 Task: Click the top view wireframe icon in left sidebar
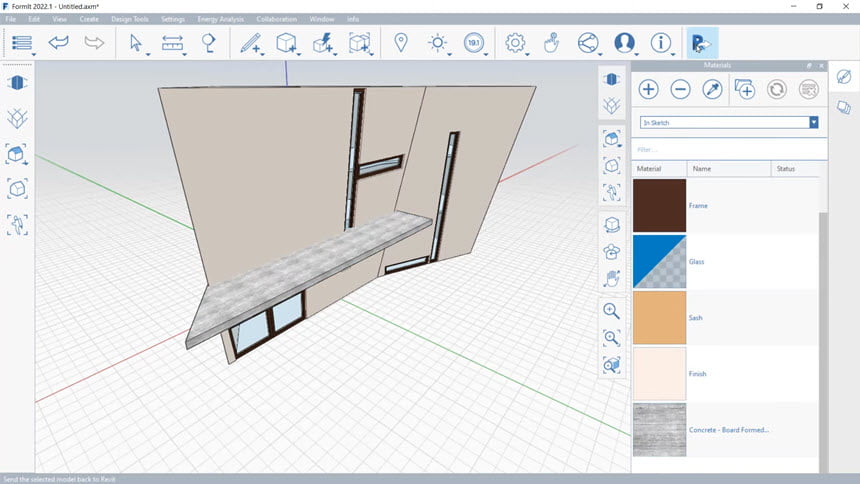tap(17, 117)
